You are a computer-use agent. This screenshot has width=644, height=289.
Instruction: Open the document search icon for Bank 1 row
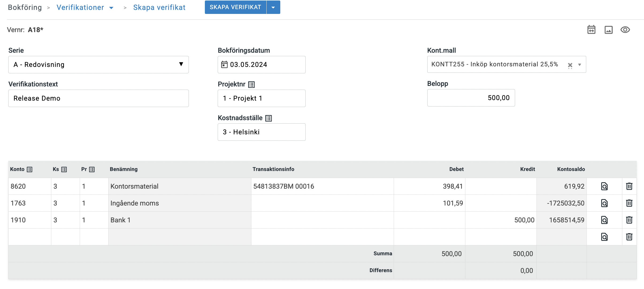pyautogui.click(x=604, y=220)
